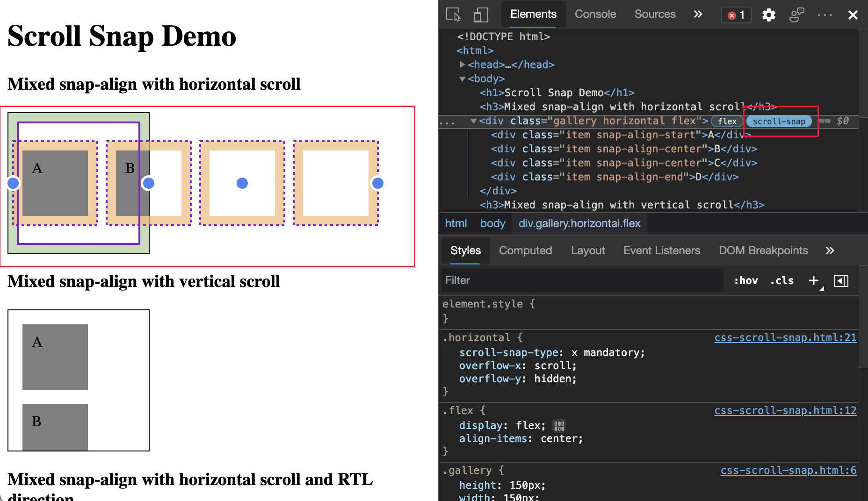The image size is (868, 501).
Task: Toggle the flex badge on the gallery div
Action: click(x=727, y=121)
